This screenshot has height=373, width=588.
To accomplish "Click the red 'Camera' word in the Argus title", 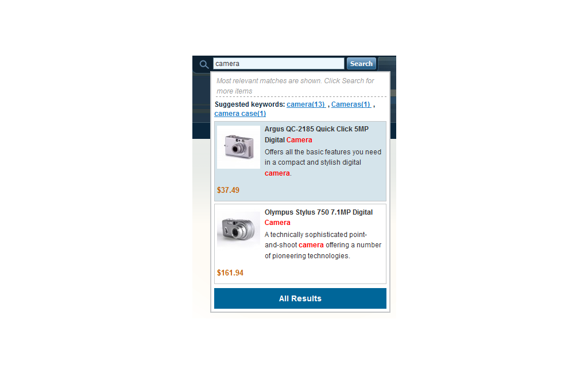I will click(x=299, y=140).
